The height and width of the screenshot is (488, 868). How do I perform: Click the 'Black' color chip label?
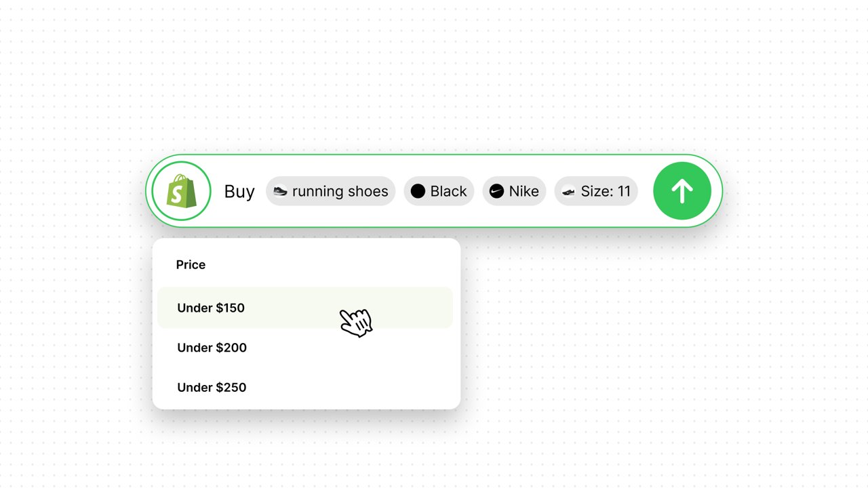(x=448, y=191)
